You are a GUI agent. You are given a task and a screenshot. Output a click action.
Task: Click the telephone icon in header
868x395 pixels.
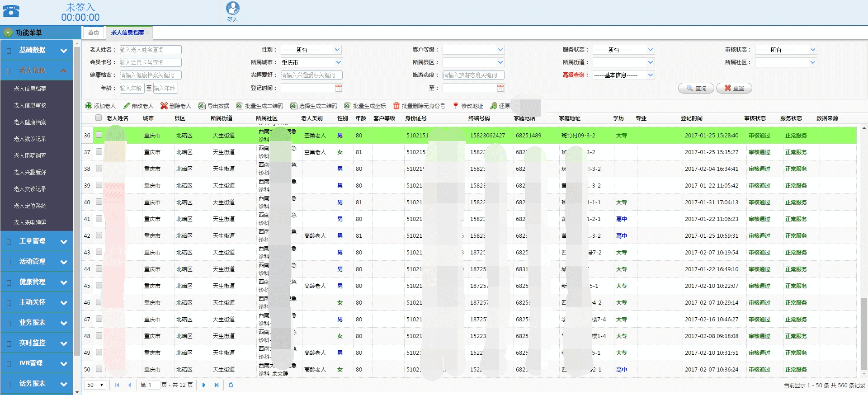coord(11,11)
